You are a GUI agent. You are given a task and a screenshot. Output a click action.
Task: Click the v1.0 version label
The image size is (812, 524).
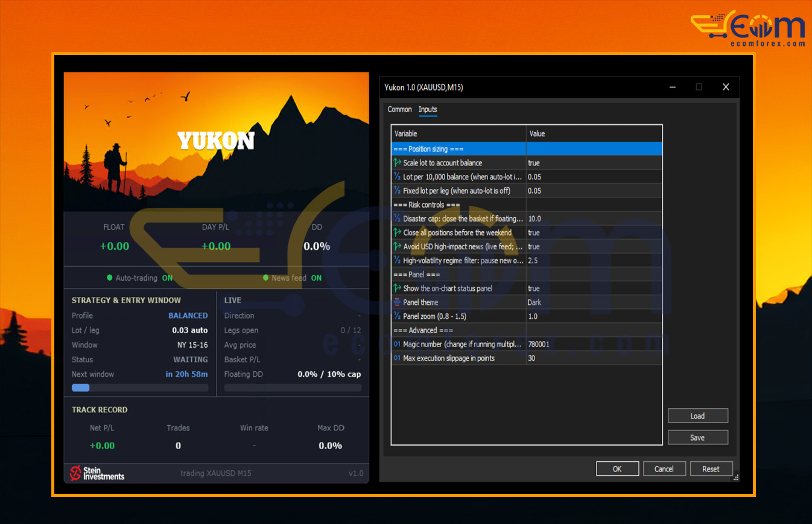point(356,473)
